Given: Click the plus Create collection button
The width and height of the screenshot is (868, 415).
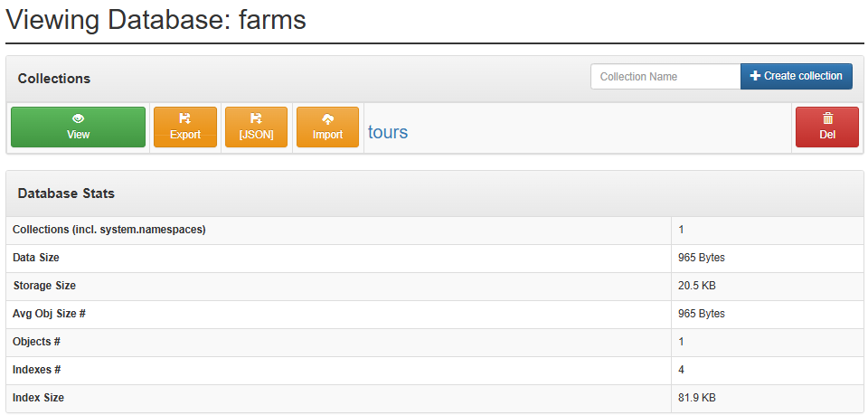Looking at the screenshot, I should pyautogui.click(x=796, y=76).
